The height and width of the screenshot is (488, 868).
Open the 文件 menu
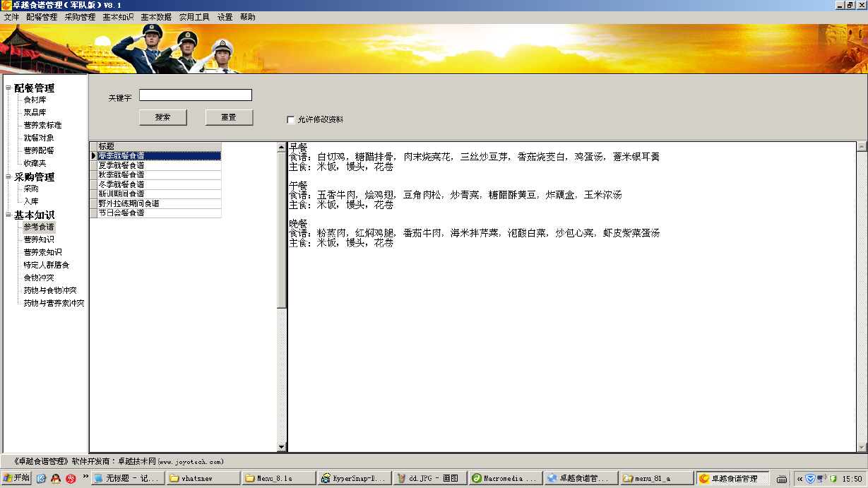coord(12,17)
